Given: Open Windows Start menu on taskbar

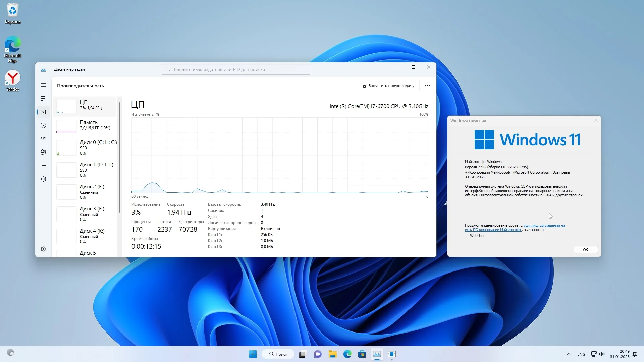Looking at the screenshot, I should click(x=253, y=354).
